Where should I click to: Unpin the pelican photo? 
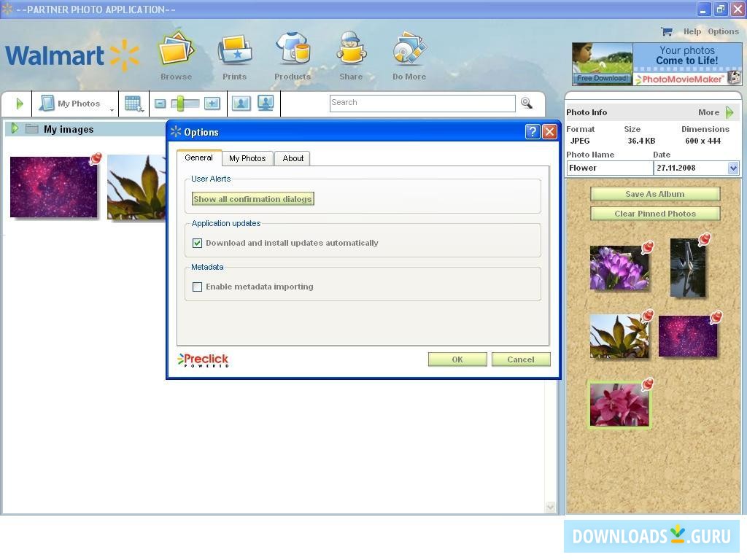point(705,239)
